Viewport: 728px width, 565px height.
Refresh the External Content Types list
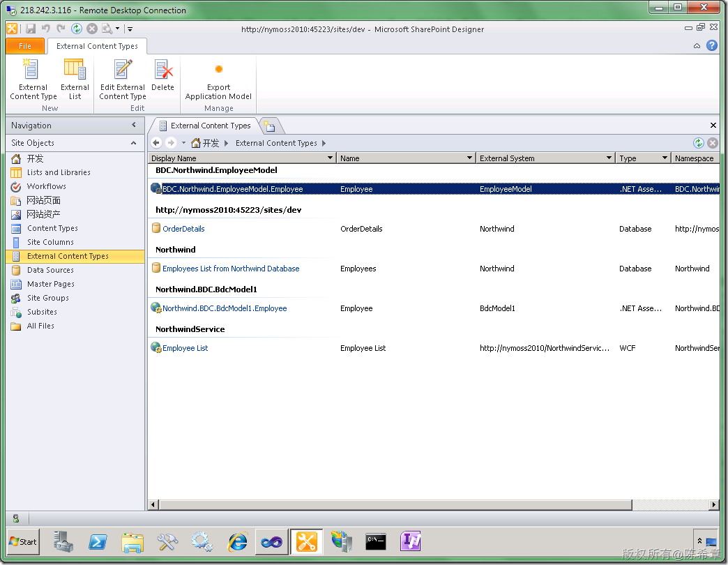pyautogui.click(x=698, y=143)
